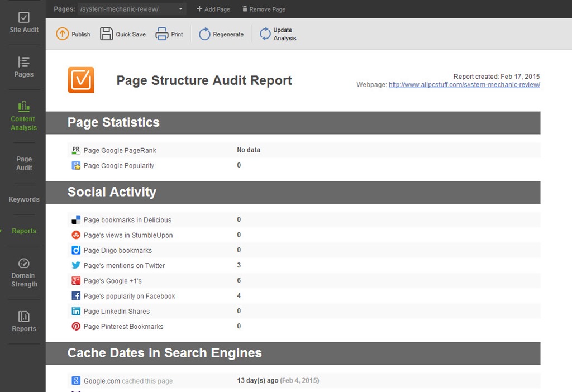The image size is (572, 392).
Task: Click Page bookmarks in Delicious text
Action: click(127, 220)
